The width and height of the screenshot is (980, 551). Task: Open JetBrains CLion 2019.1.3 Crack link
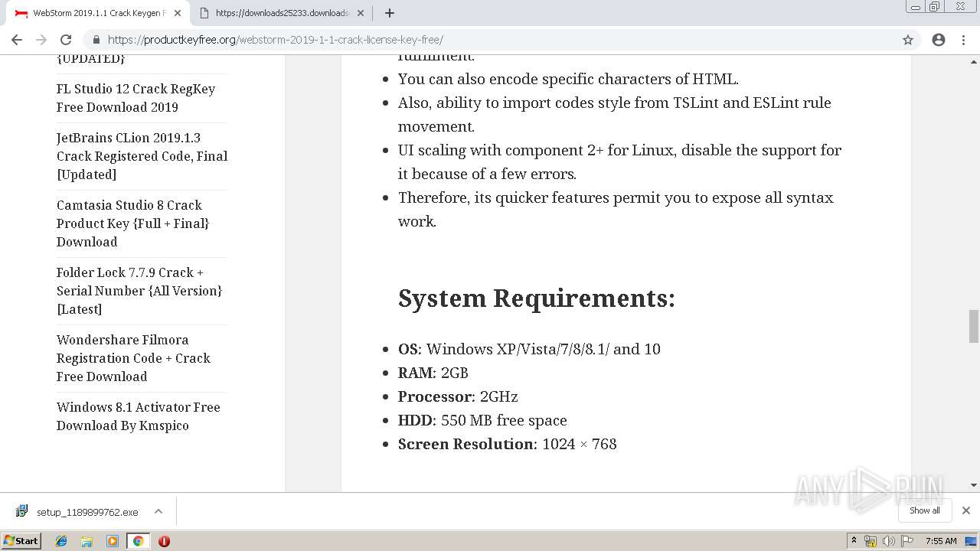pos(142,156)
